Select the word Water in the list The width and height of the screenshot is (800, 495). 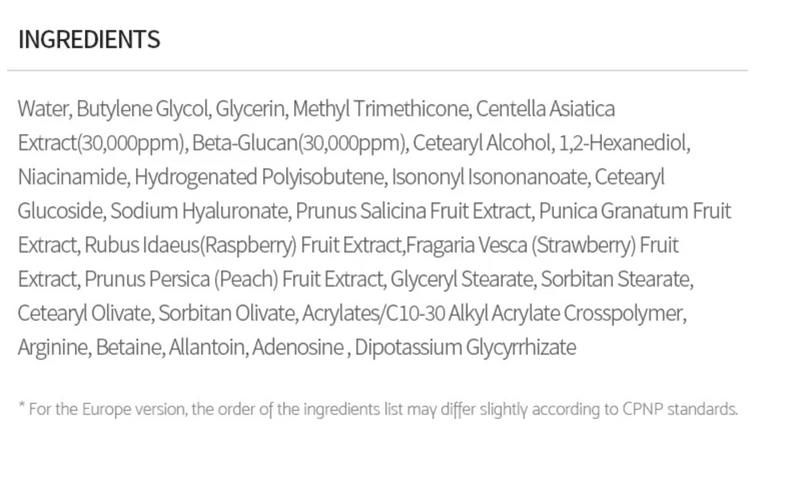tap(43, 109)
